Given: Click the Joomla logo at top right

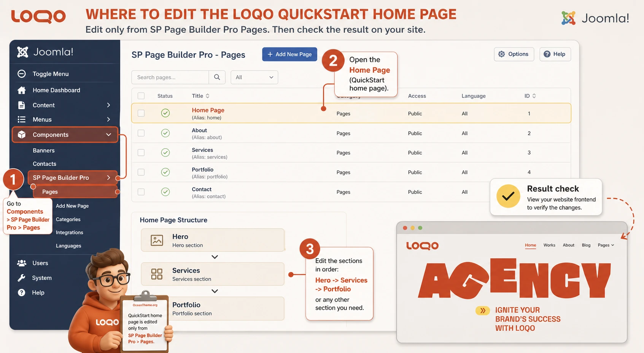Looking at the screenshot, I should [x=595, y=18].
